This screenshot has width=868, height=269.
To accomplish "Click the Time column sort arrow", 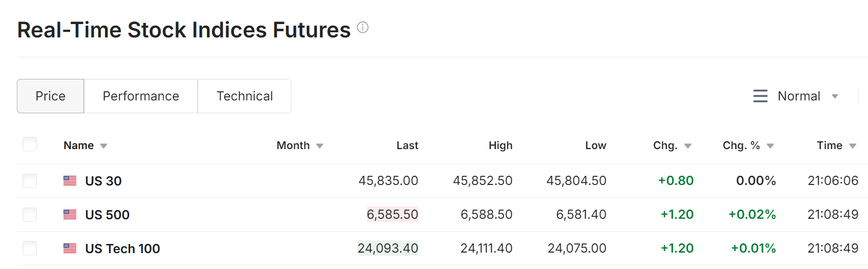I will click(x=853, y=146).
